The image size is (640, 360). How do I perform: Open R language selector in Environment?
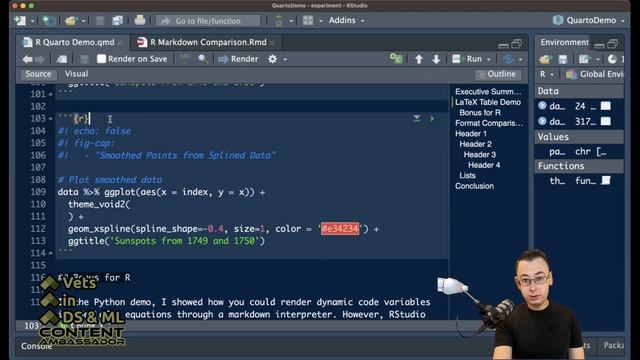[547, 74]
